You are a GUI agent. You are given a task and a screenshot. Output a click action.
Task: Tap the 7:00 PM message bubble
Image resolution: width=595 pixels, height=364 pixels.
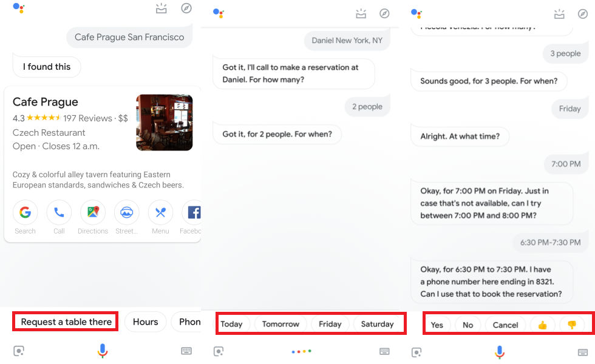point(566,164)
